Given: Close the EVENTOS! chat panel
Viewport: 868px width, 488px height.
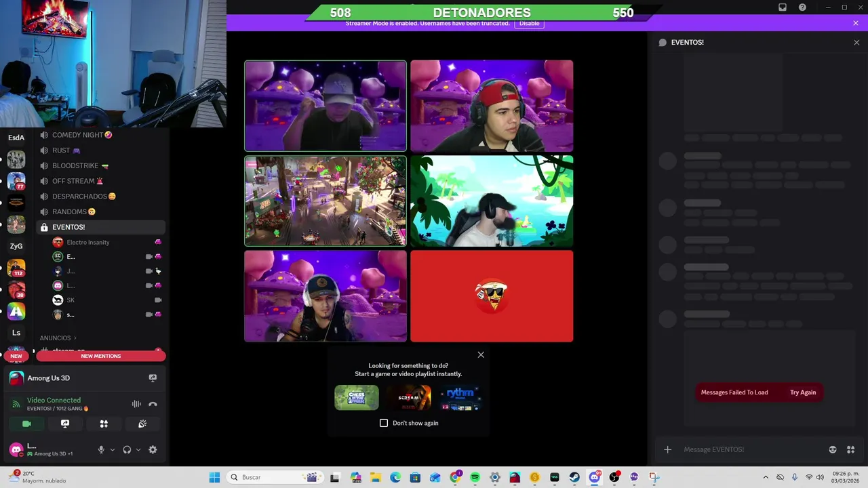Looking at the screenshot, I should point(856,42).
